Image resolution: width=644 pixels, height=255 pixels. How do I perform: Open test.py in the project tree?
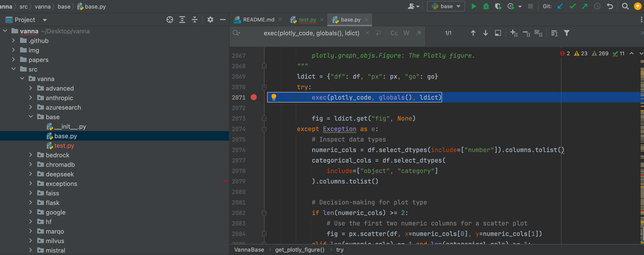(x=64, y=146)
